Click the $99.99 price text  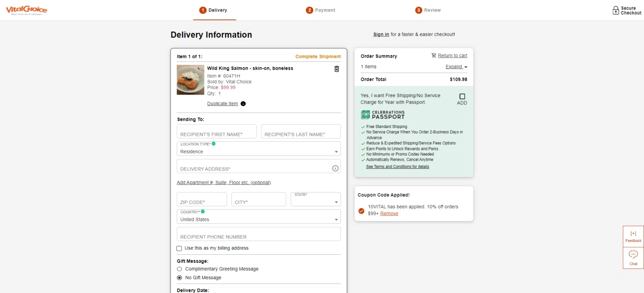click(x=228, y=88)
